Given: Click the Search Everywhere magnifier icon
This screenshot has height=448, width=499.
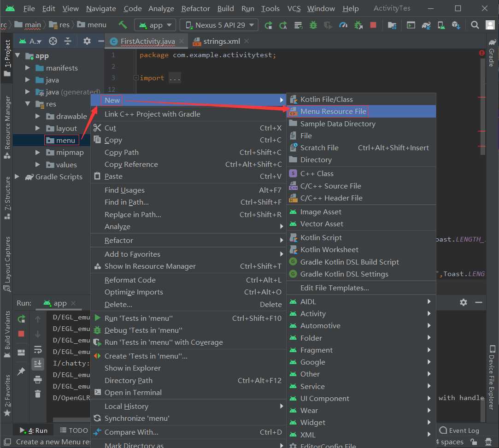Looking at the screenshot, I should (x=475, y=25).
